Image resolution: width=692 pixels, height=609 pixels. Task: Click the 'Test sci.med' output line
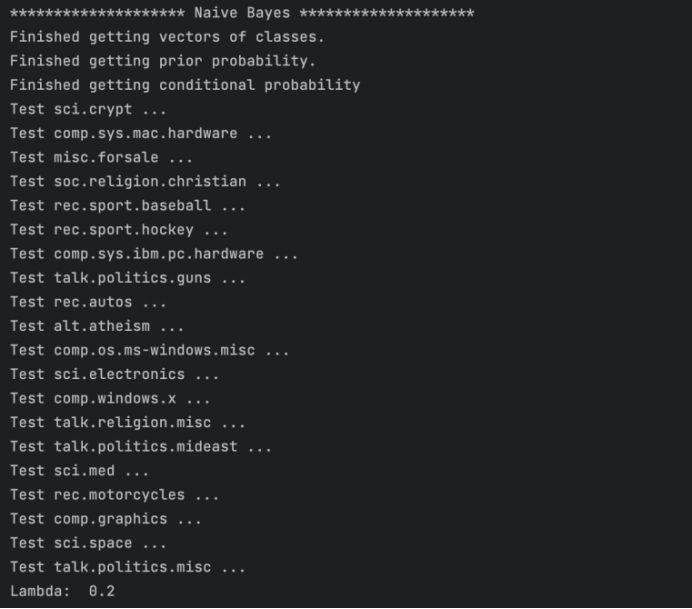point(79,471)
